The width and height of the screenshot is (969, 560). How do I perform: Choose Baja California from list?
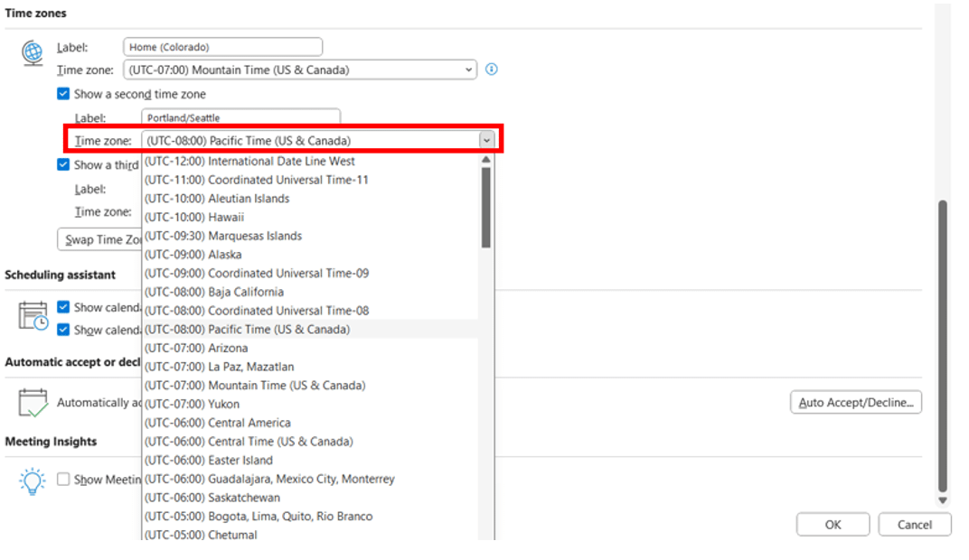click(310, 292)
